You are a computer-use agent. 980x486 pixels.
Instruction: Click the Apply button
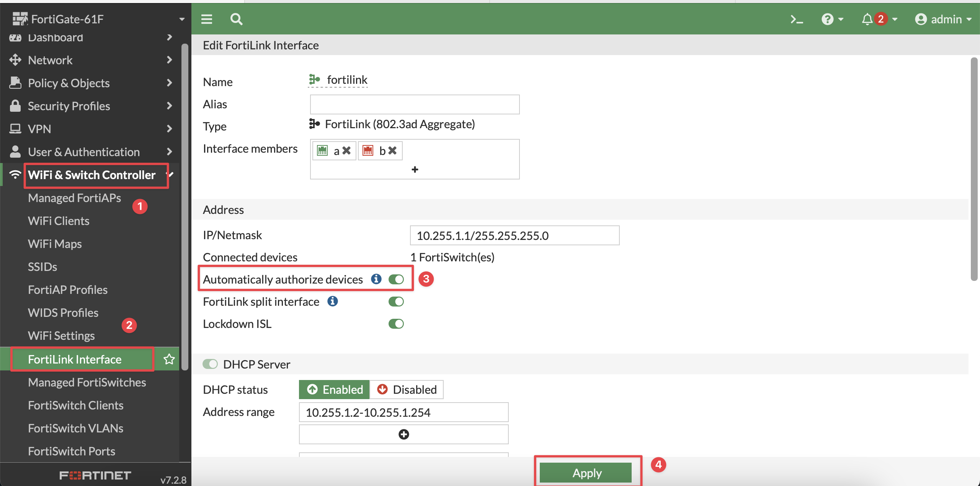[x=586, y=473]
